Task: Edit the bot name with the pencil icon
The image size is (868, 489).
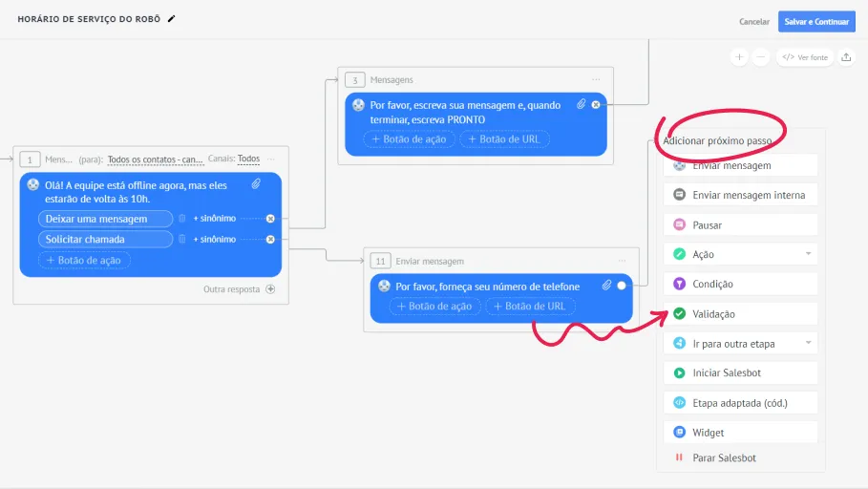Action: coord(172,19)
